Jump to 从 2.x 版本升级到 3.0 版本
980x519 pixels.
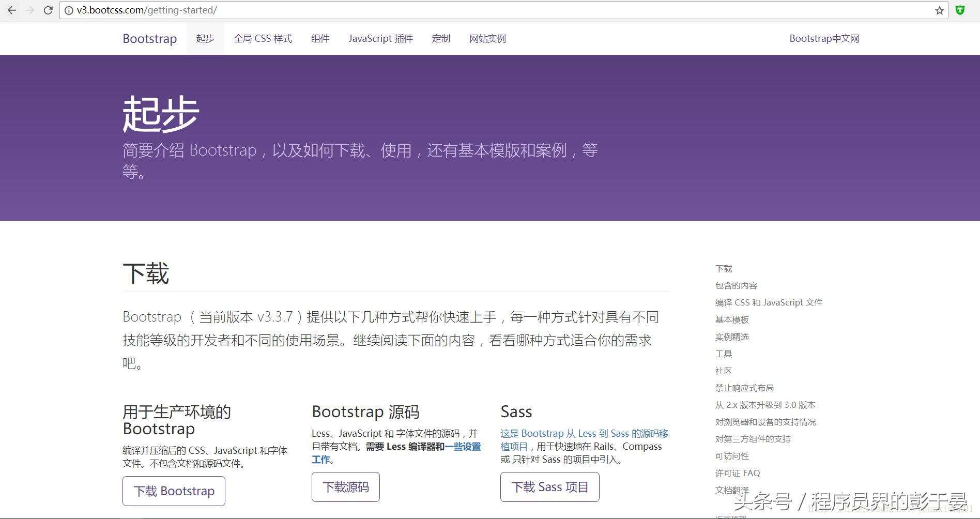765,405
